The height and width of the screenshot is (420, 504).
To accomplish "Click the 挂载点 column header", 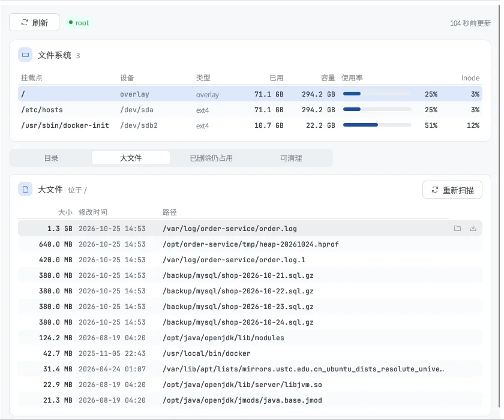I will pos(31,78).
